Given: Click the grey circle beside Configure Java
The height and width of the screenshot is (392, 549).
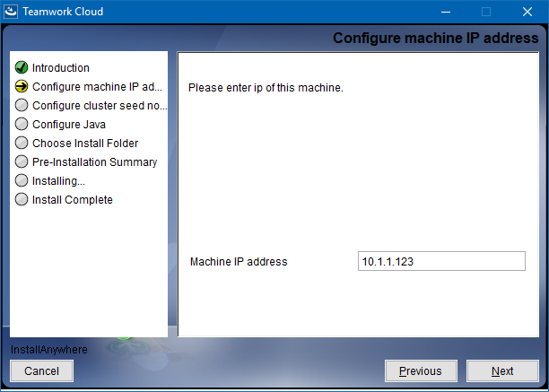Looking at the screenshot, I should (22, 125).
